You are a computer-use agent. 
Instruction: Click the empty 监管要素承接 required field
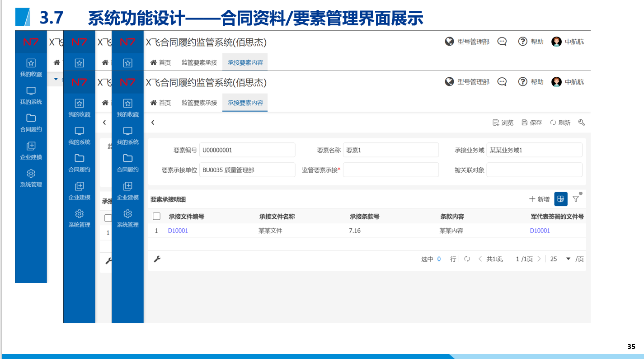[391, 170]
